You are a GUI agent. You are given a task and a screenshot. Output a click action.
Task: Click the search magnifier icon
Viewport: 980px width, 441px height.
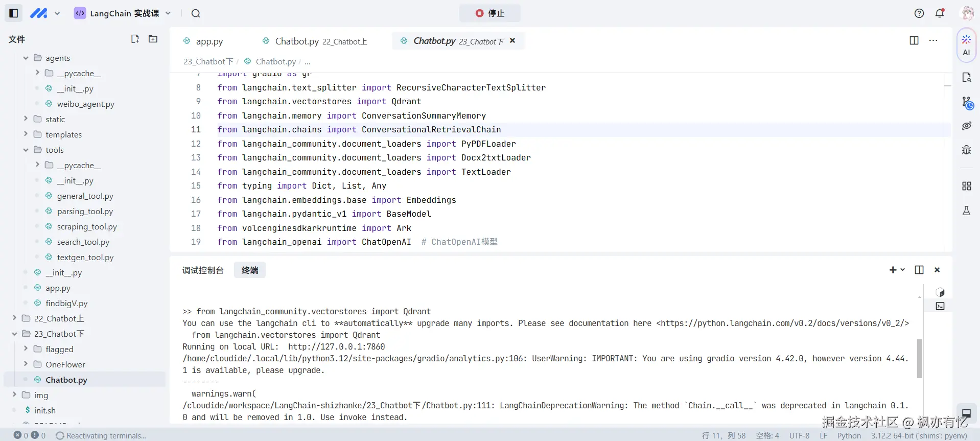point(196,13)
